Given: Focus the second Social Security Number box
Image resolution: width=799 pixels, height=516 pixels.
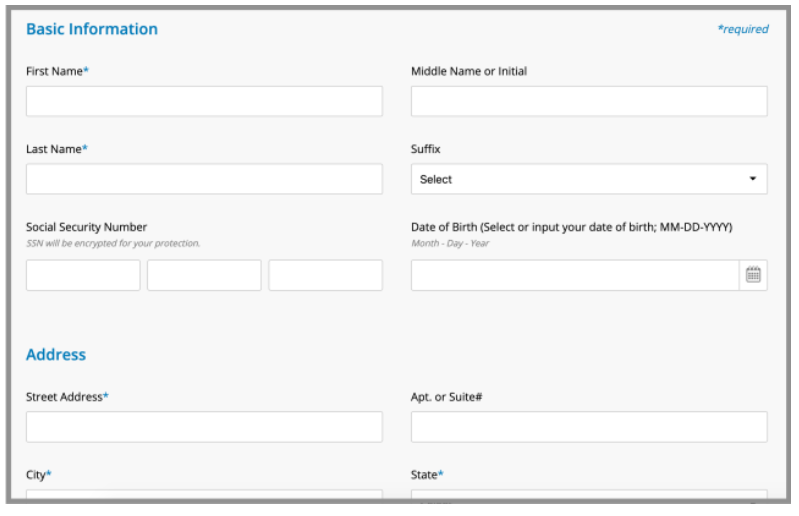Looking at the screenshot, I should [204, 275].
